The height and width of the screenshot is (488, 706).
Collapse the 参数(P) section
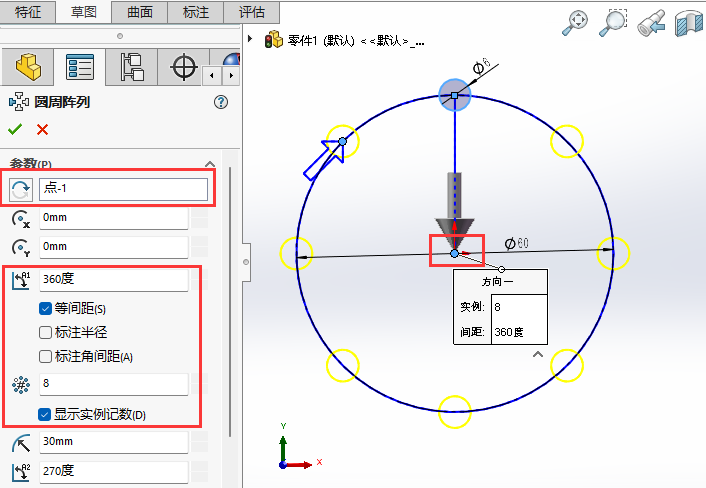point(210,164)
